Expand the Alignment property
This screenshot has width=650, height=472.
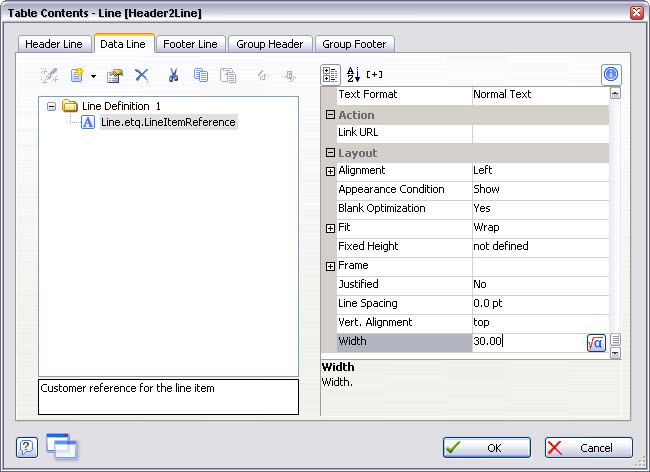coord(330,171)
